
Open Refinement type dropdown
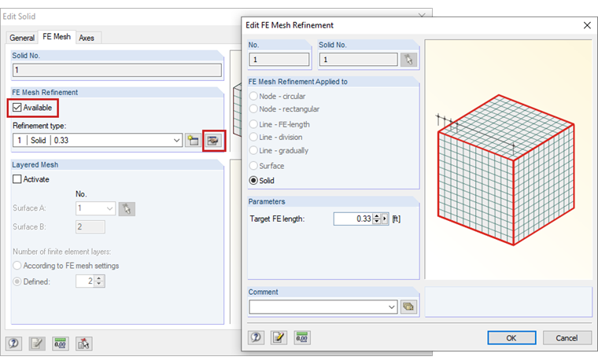[176, 140]
